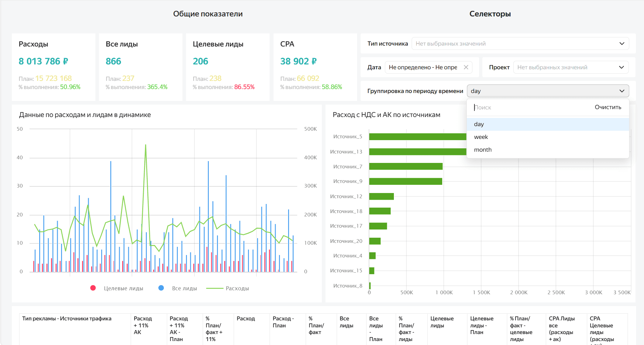The image size is (644, 345).
Task: Click the Расходы value 8 013 786 ₽
Action: pyautogui.click(x=43, y=61)
